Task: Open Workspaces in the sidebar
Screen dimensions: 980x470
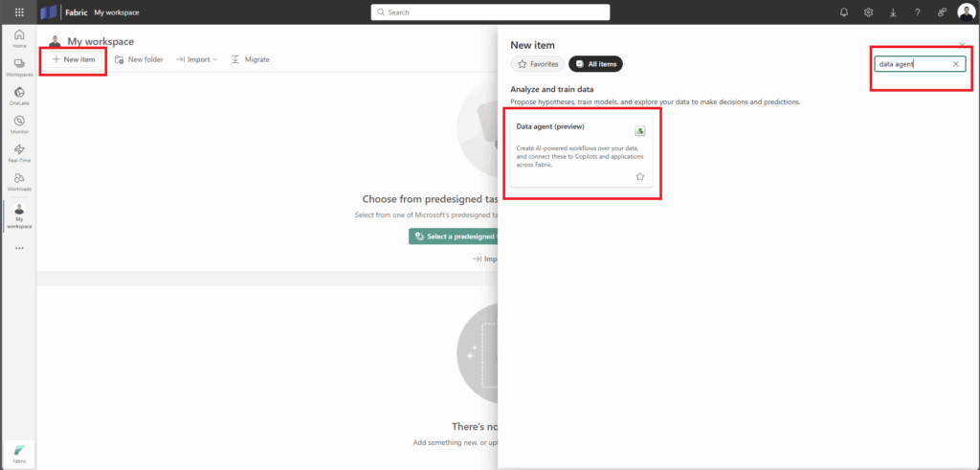Action: click(19, 67)
